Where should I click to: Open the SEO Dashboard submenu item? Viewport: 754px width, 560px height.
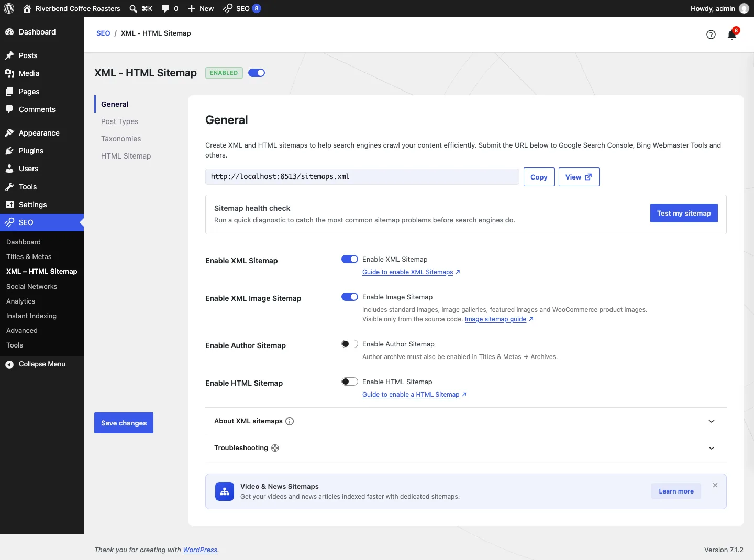coord(24,242)
